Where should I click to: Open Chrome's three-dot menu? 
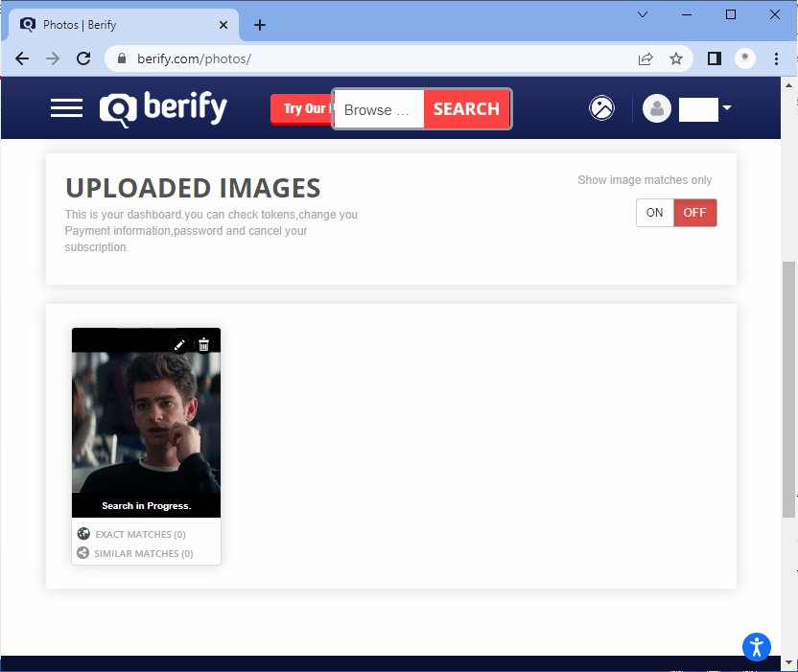(x=777, y=58)
